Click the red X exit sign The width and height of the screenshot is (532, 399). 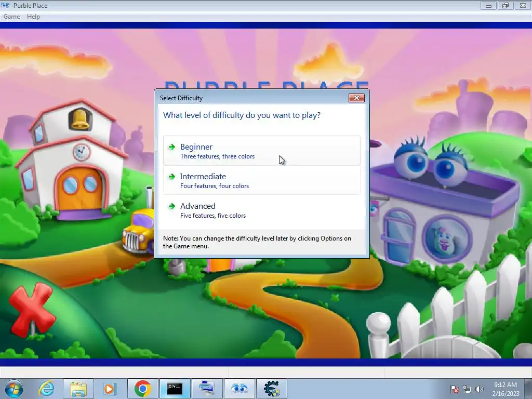pos(32,310)
